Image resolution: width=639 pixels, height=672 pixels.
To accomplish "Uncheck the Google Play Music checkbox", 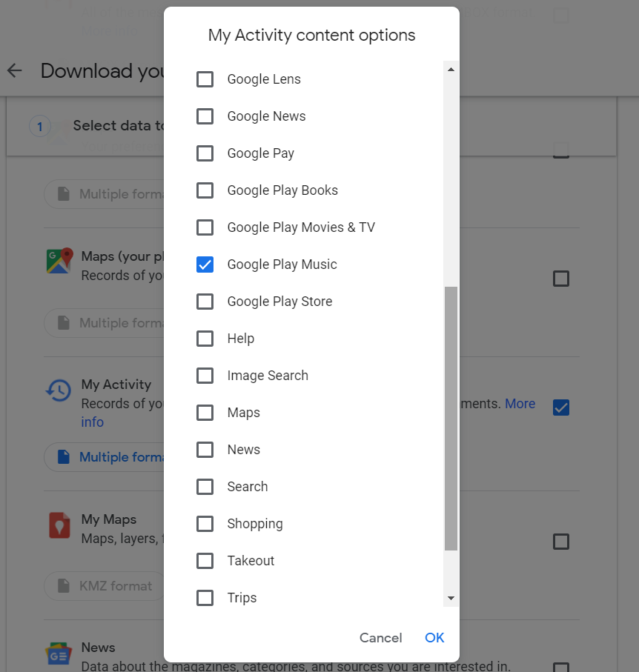I will click(205, 265).
